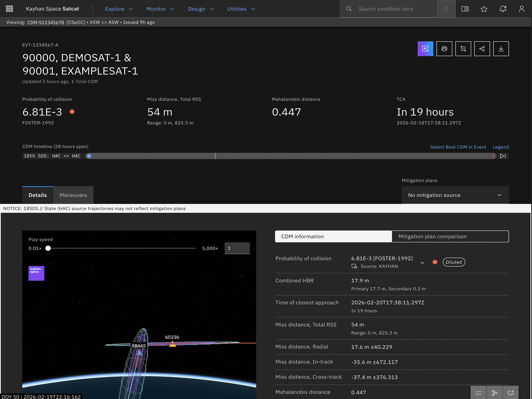This screenshot has width=532, height=399.
Task: Click the EVT-1234567-A event ID
Action: 40,45
